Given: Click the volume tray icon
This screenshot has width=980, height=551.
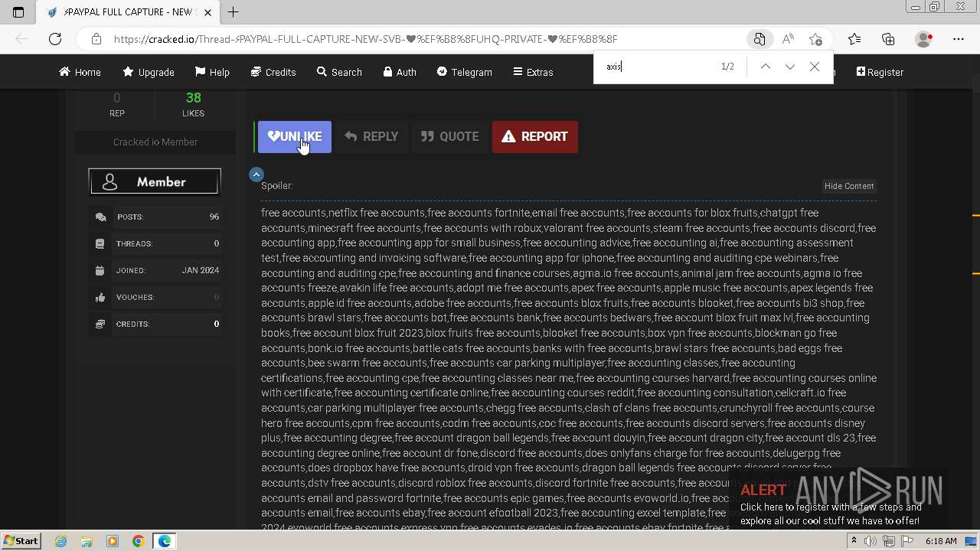Looking at the screenshot, I should [871, 541].
